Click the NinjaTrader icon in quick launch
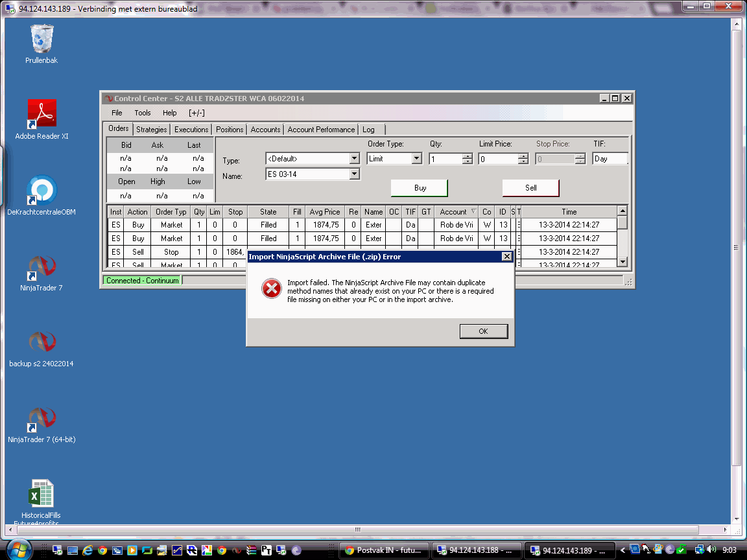The image size is (747, 560). (237, 550)
